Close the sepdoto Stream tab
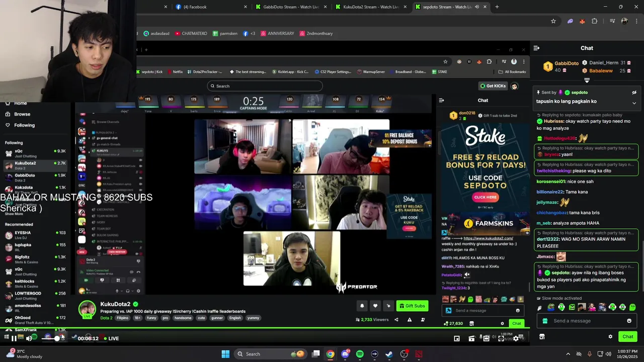The width and height of the screenshot is (644, 362). (x=485, y=7)
